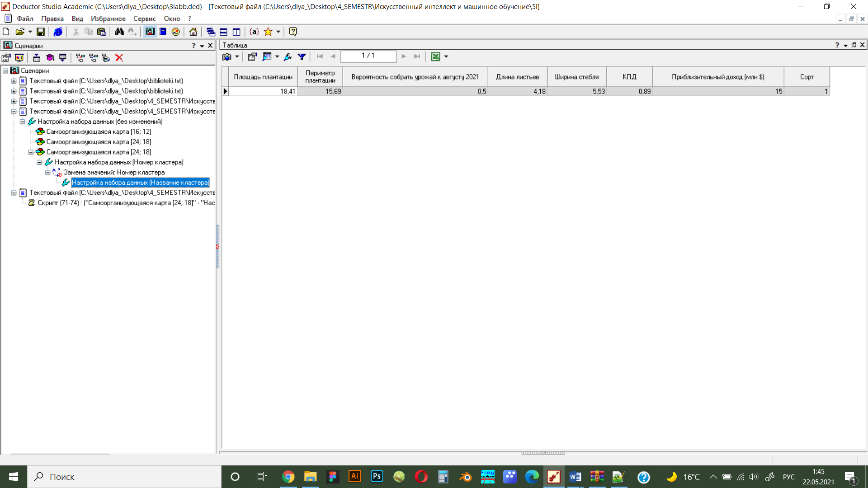Screen dimensions: 868x488
Task: Tile windows horizontally icon
Action: pyautogui.click(x=223, y=32)
